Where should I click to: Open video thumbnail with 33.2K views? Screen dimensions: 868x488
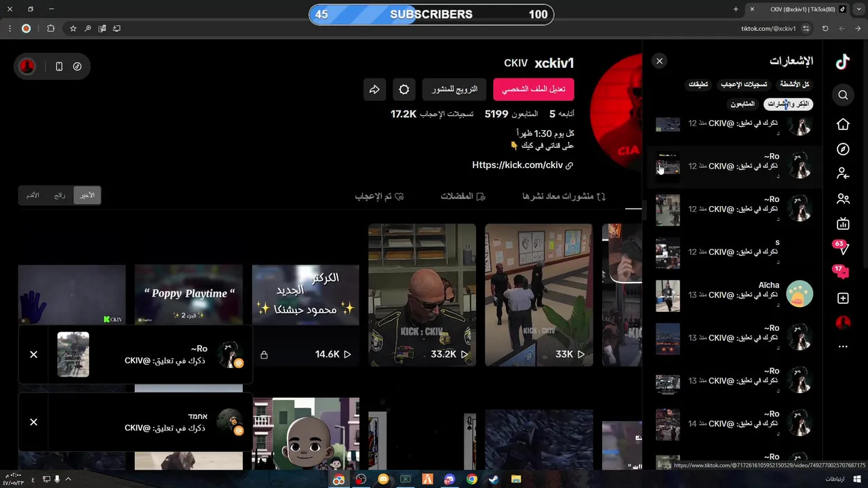tap(422, 295)
